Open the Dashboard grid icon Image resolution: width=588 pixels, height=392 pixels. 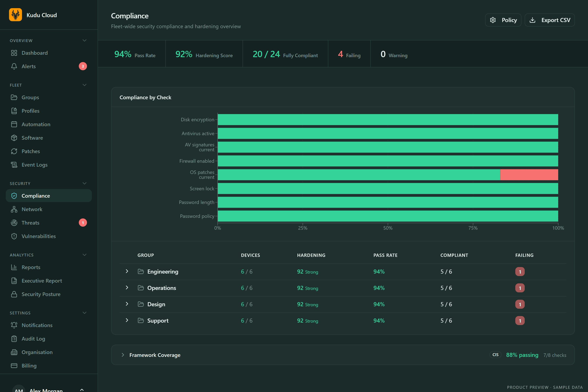click(14, 53)
